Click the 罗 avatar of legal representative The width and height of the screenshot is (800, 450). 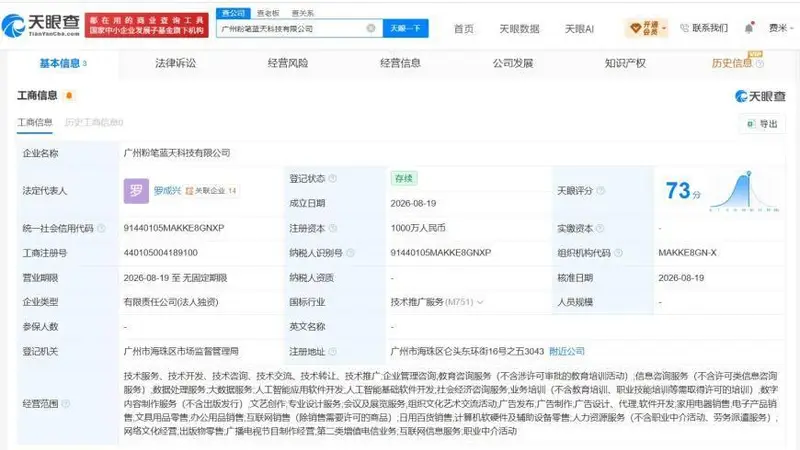pos(136,191)
